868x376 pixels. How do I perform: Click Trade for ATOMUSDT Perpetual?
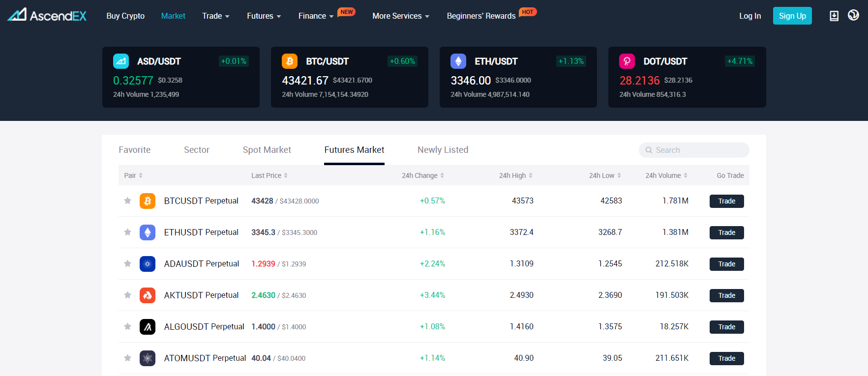(x=726, y=358)
